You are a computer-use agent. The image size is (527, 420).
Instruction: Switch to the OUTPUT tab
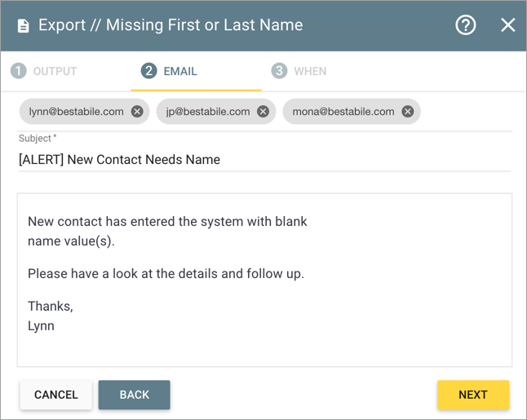click(55, 71)
